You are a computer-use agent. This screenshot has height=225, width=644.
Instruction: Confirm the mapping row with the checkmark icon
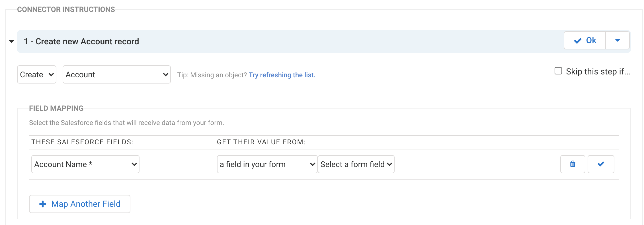[x=601, y=164]
